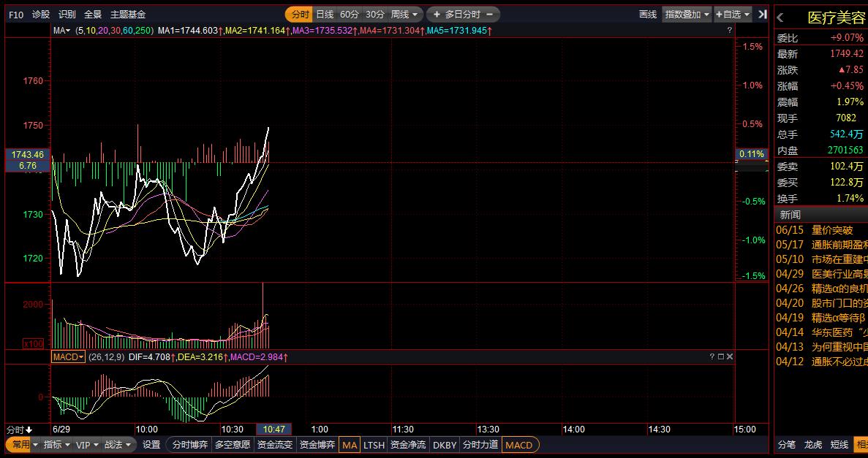This screenshot has height=458, width=868.
Task: Click the plus icon beside 多日分时
Action: [x=437, y=14]
